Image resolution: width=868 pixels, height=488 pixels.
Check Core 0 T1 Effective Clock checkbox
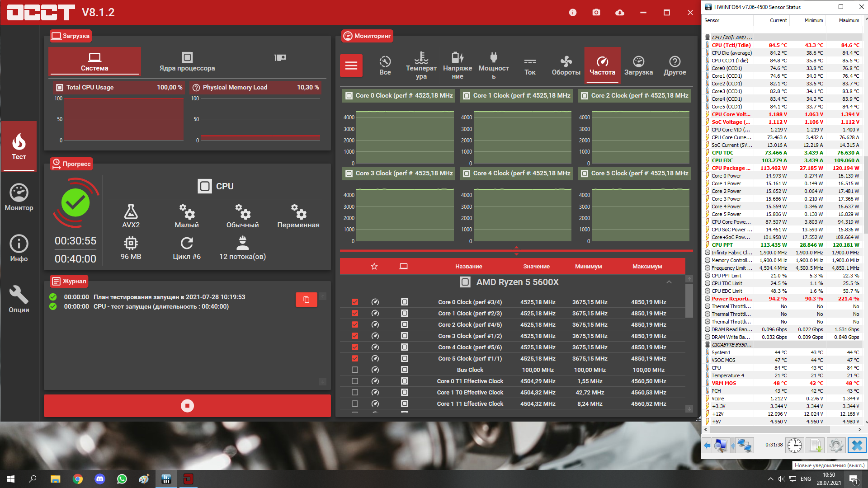pos(355,381)
